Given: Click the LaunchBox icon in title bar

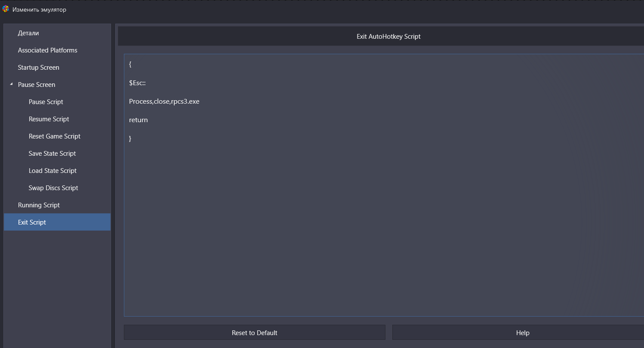Looking at the screenshot, I should click(x=6, y=9).
